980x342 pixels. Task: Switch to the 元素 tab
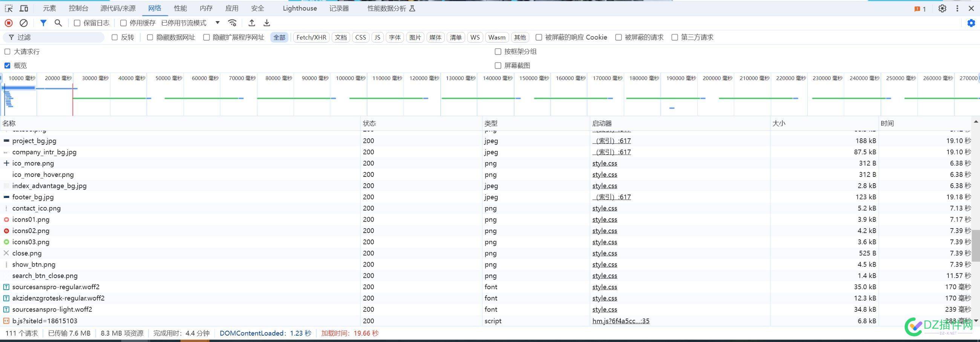[x=49, y=8]
